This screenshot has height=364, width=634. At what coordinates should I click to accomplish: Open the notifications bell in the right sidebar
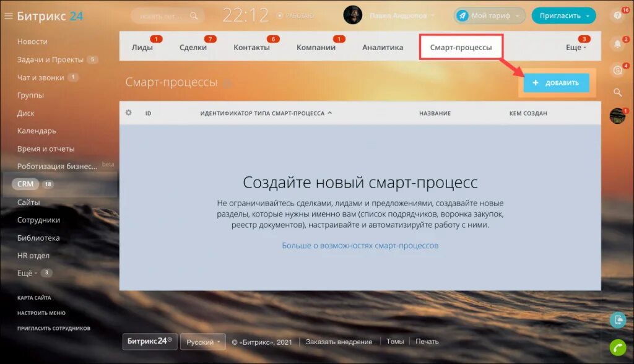[x=617, y=43]
